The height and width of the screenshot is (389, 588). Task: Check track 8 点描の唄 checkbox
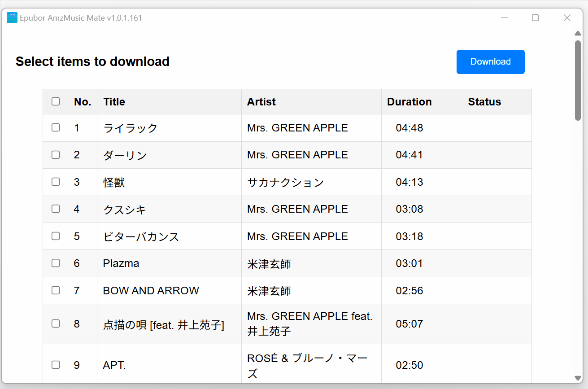pyautogui.click(x=56, y=323)
